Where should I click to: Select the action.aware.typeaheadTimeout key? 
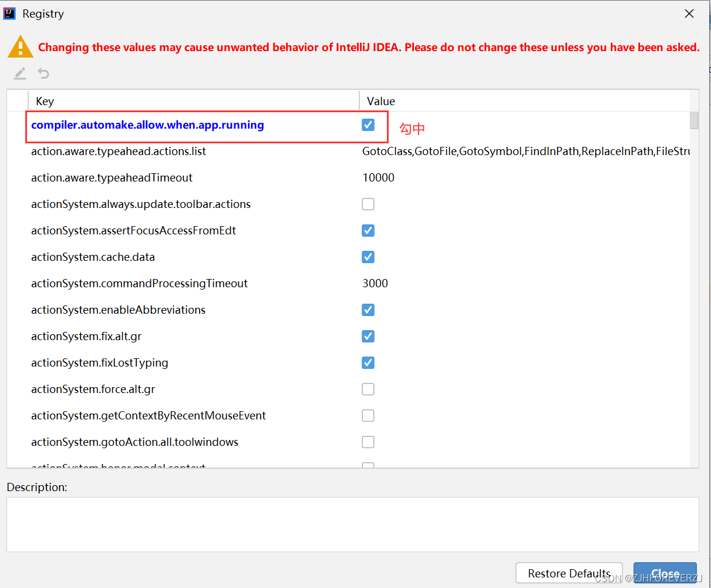point(112,178)
